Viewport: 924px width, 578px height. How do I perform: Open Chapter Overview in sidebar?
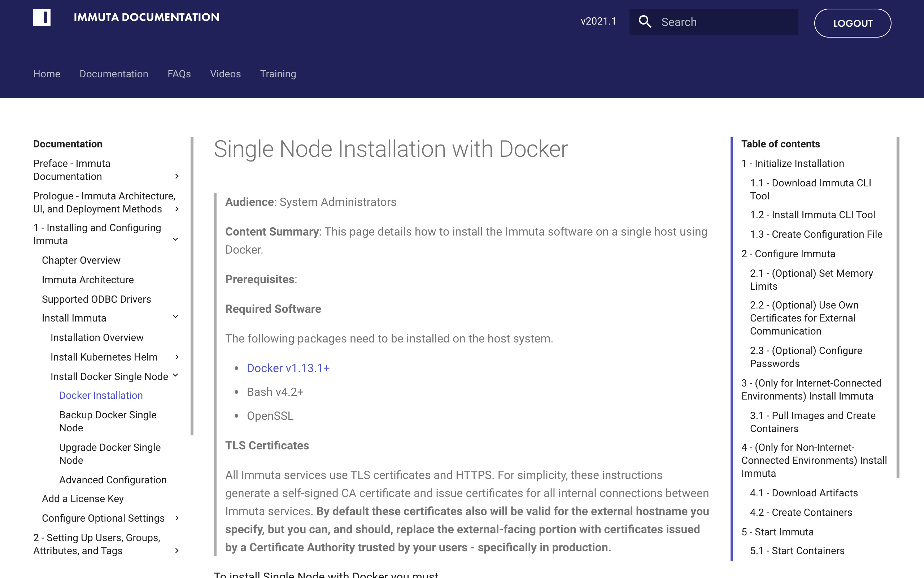(x=81, y=260)
